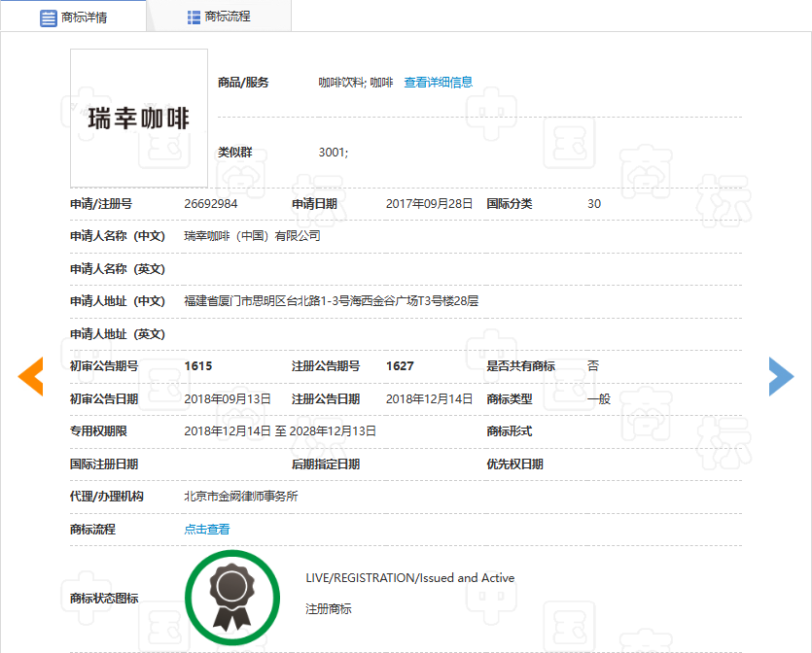Select goods text 咖啡饮料; 咖啡
The width and height of the screenshot is (812, 653).
click(356, 83)
